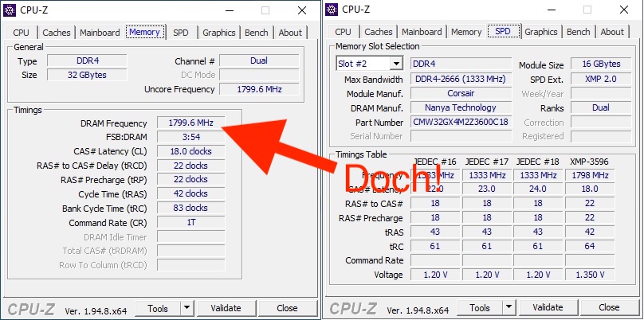Click JEDEC #18 CAS# Latency cell 24.0
Image resolution: width=644 pixels, height=320 pixels.
[x=538, y=189]
